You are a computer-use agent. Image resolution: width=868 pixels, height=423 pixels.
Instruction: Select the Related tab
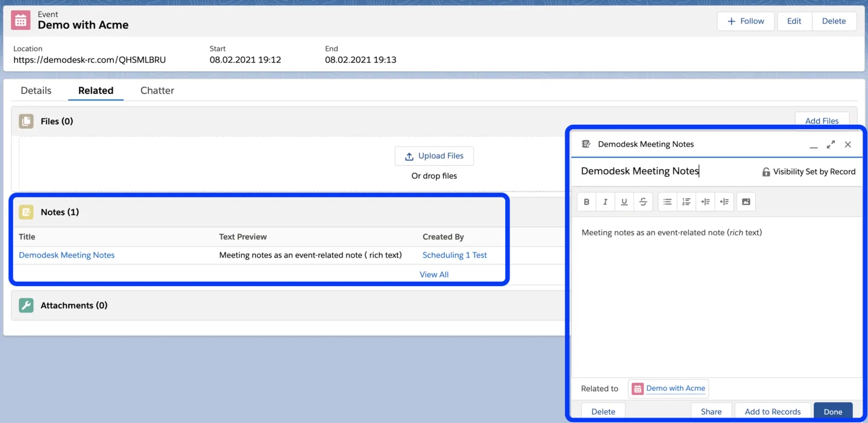96,91
